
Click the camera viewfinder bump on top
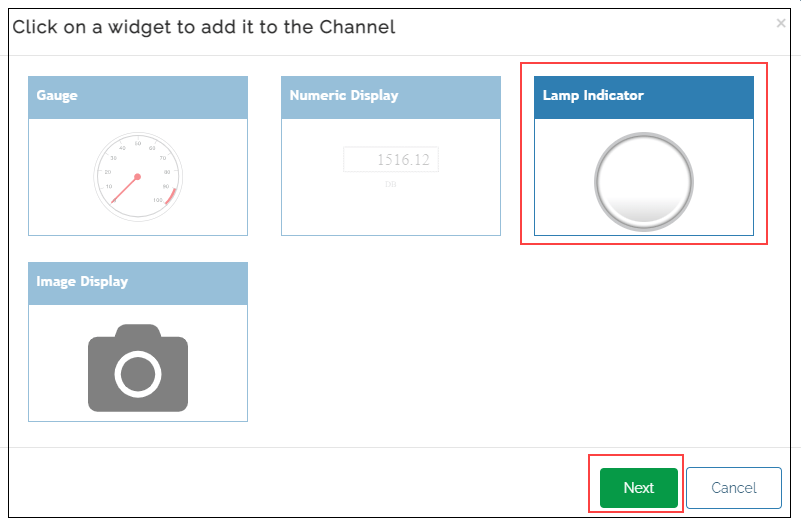pyautogui.click(x=138, y=332)
